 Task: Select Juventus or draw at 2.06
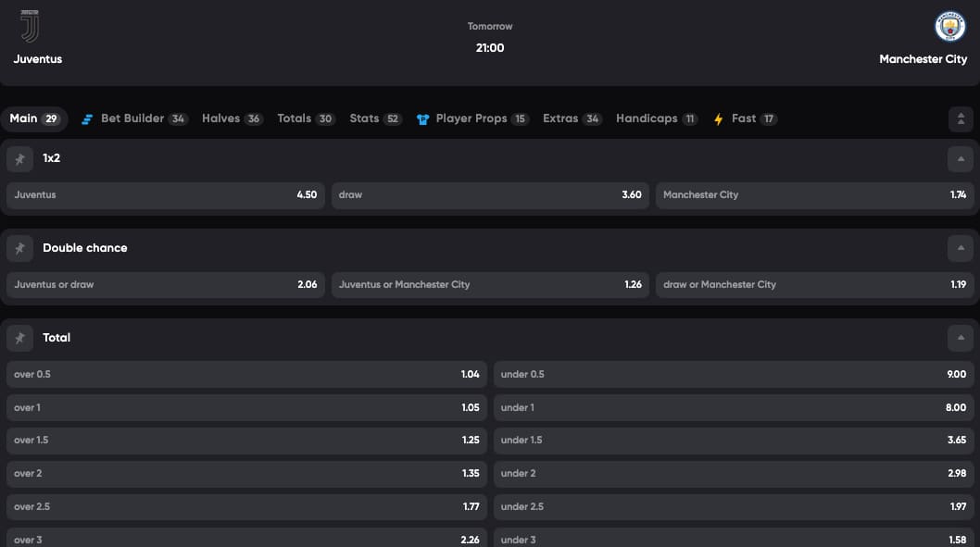[166, 285]
